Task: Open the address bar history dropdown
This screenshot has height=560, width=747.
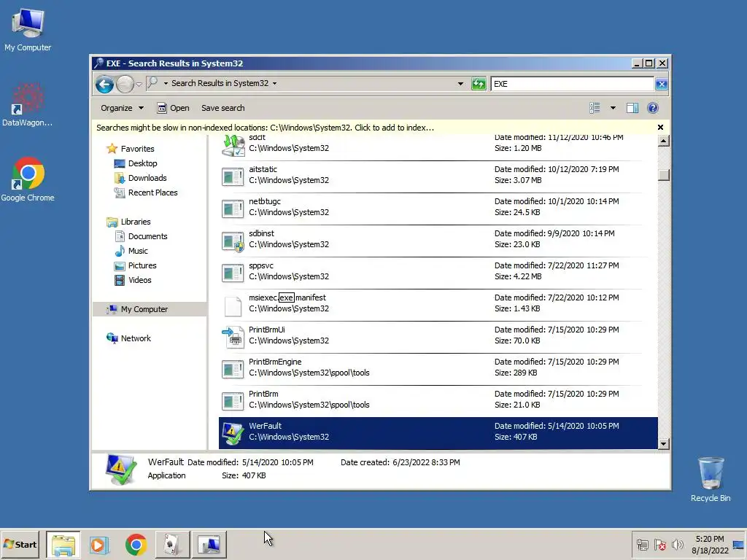Action: click(460, 84)
